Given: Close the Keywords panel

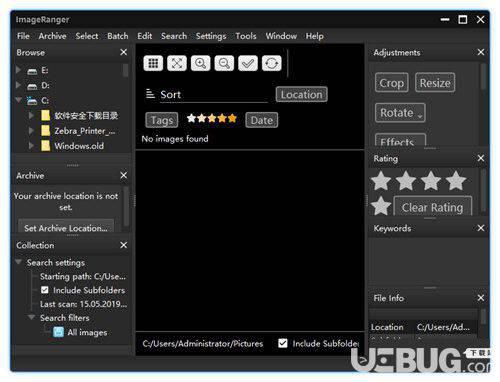Looking at the screenshot, I should [481, 228].
